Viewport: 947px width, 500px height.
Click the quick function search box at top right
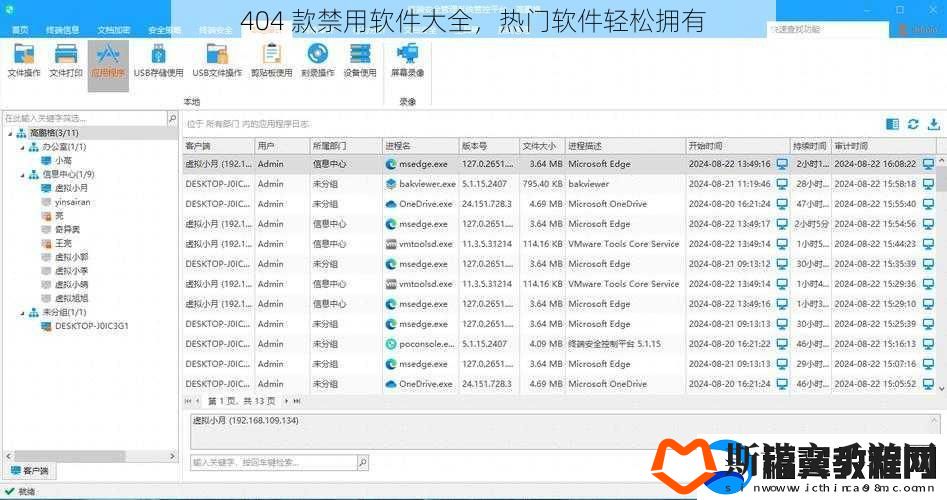pyautogui.click(x=828, y=29)
